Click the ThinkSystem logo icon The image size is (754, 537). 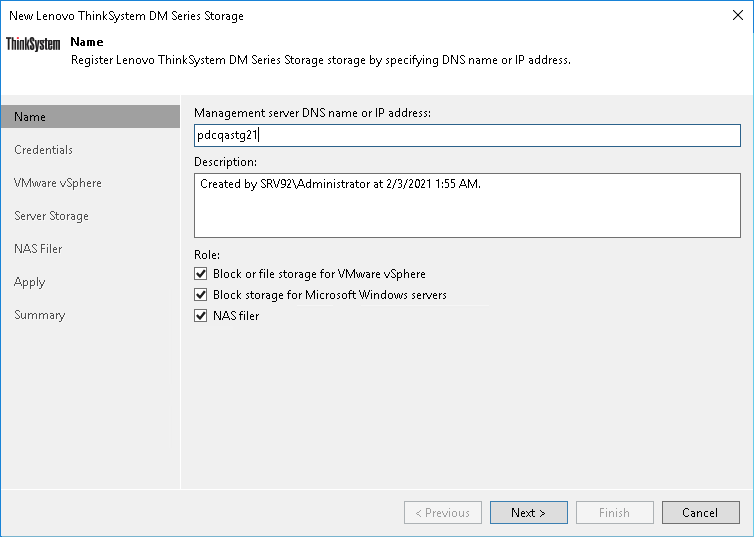[x=33, y=44]
